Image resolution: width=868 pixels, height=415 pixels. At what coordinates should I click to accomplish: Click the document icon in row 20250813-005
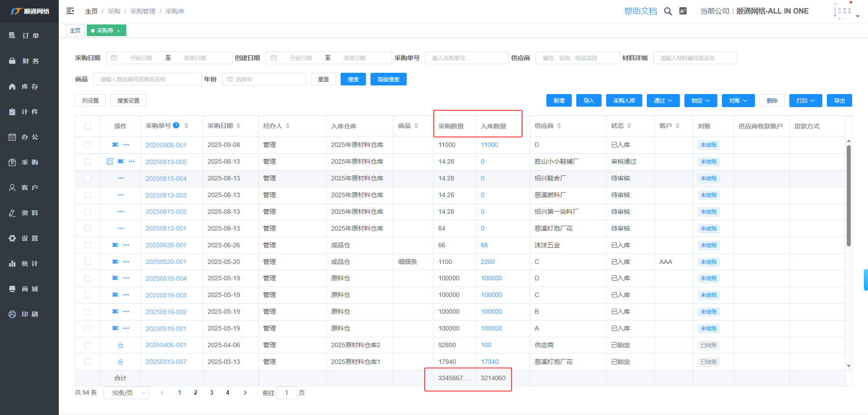click(x=110, y=161)
